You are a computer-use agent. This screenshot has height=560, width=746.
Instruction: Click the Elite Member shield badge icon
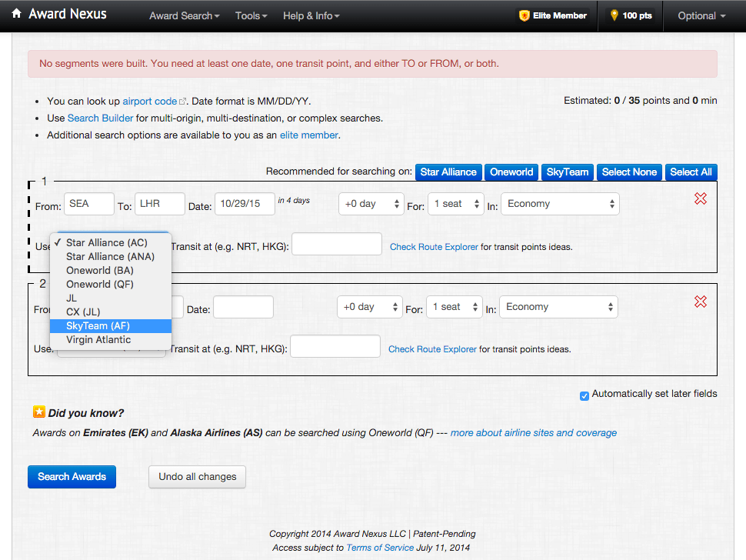click(x=525, y=15)
